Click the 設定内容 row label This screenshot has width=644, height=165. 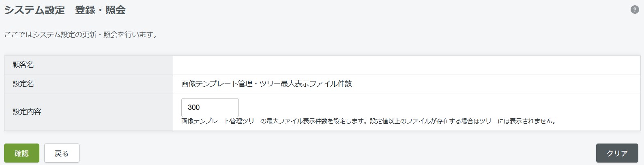tap(27, 111)
